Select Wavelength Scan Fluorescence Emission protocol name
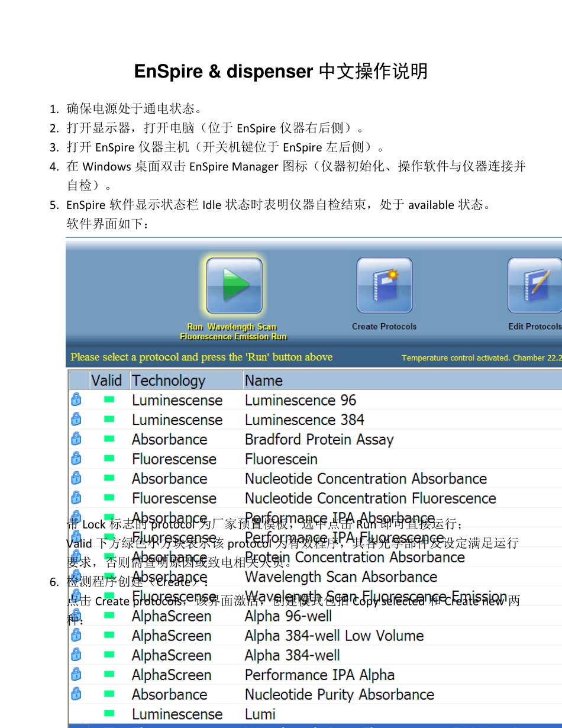This screenshot has width=562, height=728. [x=376, y=596]
